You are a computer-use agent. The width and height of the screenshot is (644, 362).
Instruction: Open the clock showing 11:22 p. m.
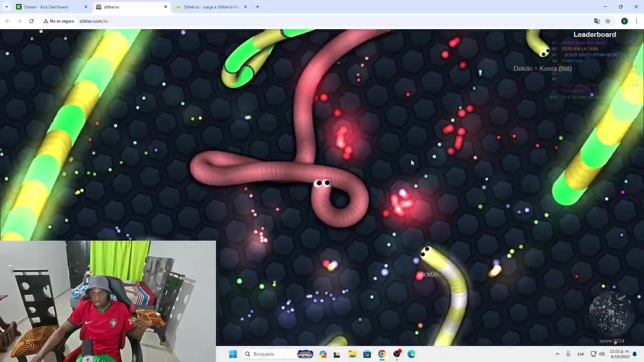[618, 354]
